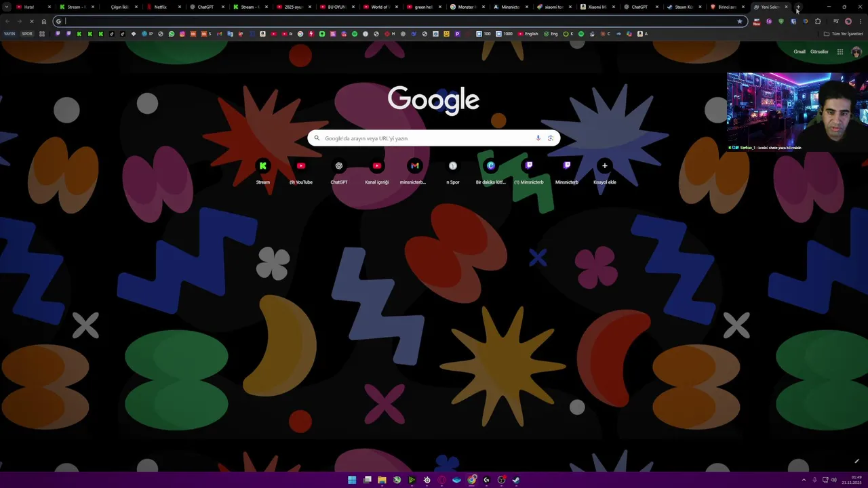Open the SPOR bookmarks folder
The image size is (868, 488).
coord(27,34)
